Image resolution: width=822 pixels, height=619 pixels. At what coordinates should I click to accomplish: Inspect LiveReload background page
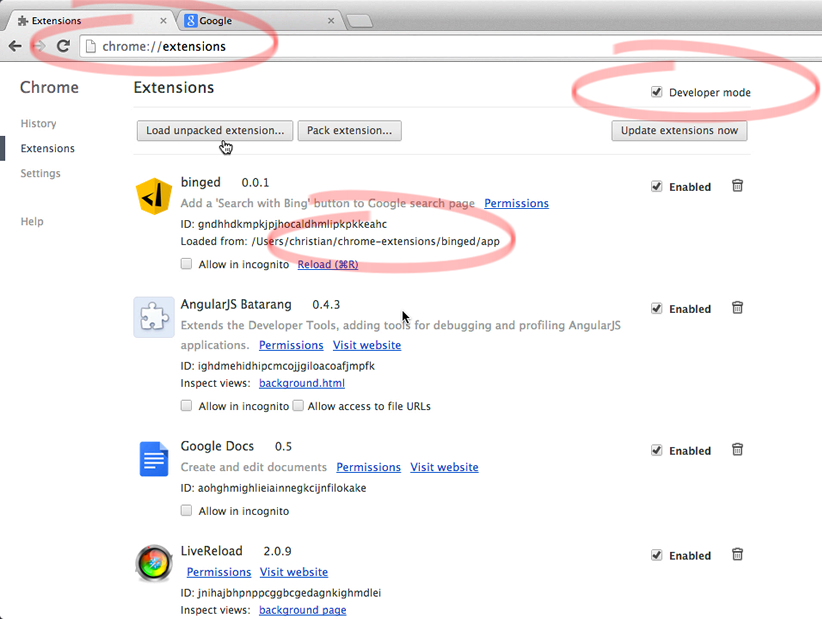[302, 610]
